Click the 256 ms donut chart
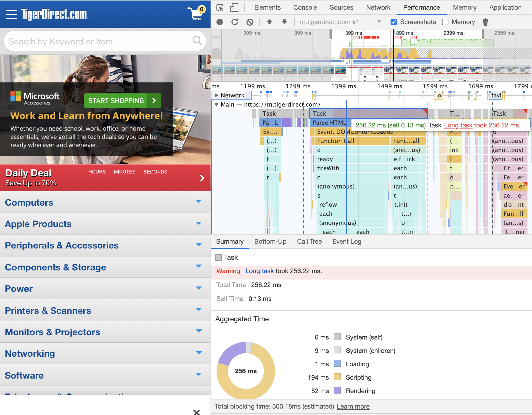The height and width of the screenshot is (415, 532). (246, 371)
